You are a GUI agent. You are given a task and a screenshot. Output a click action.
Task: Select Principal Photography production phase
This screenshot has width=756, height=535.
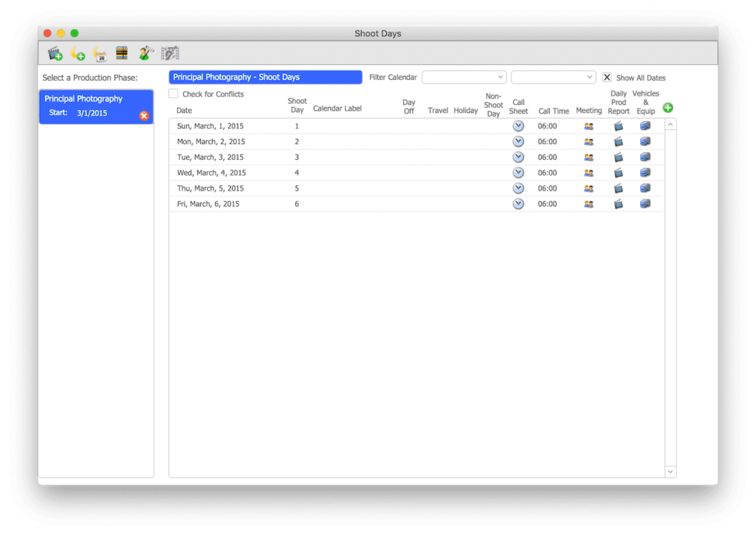(x=83, y=99)
